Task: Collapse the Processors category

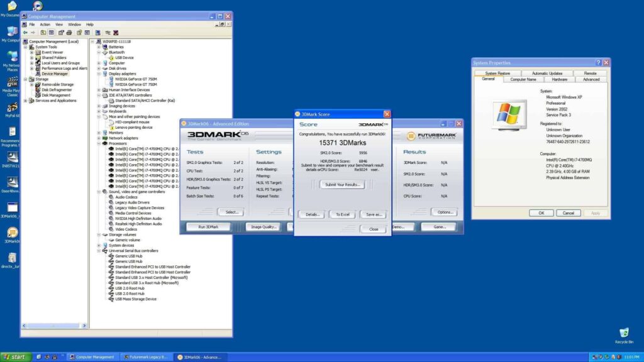Action: [99, 144]
